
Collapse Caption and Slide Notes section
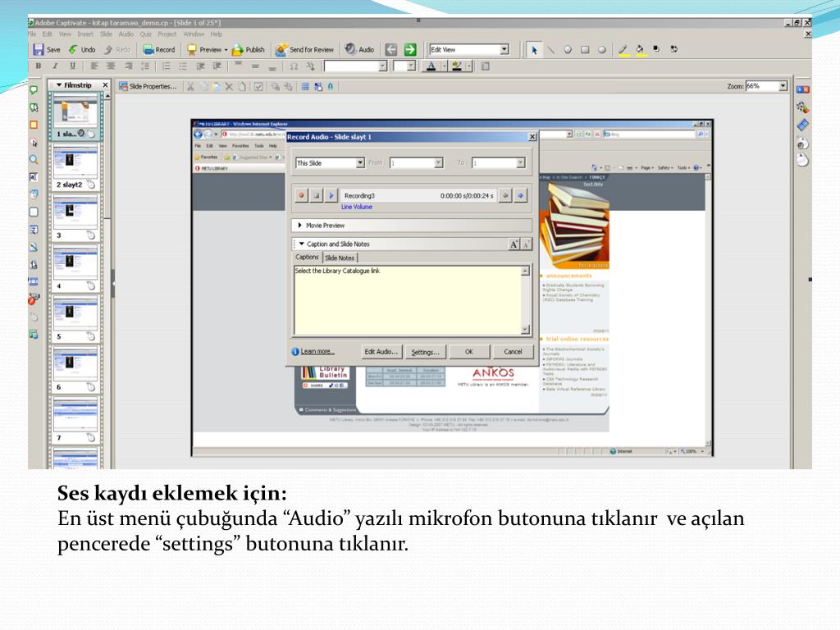302,244
